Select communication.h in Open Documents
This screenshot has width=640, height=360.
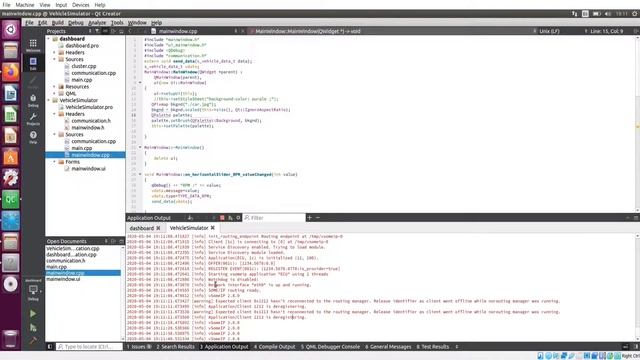pyautogui.click(x=66, y=260)
